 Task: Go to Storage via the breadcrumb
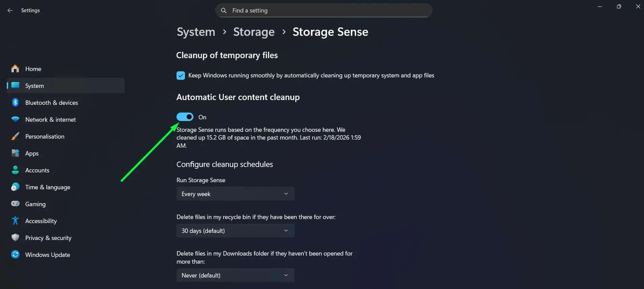(254, 32)
